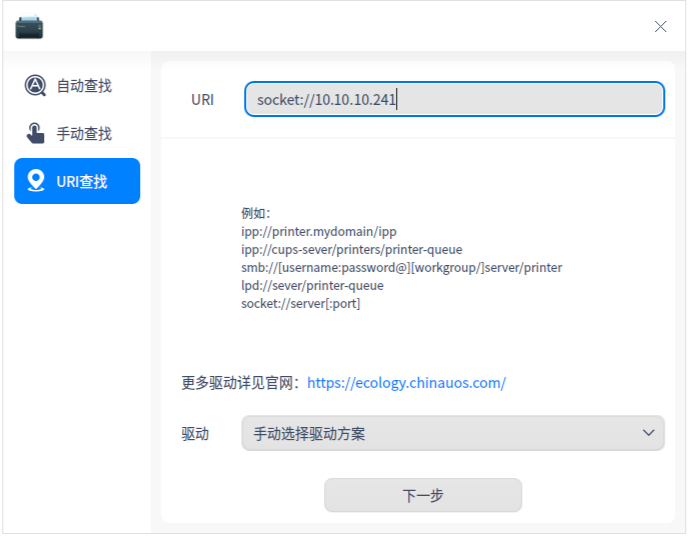This screenshot has width=690, height=538.
Task: Select the URI查找 tab
Action: coord(77,181)
